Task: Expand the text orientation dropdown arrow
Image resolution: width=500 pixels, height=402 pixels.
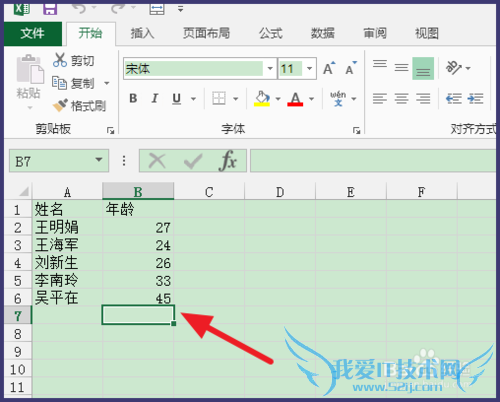Action: pos(468,68)
